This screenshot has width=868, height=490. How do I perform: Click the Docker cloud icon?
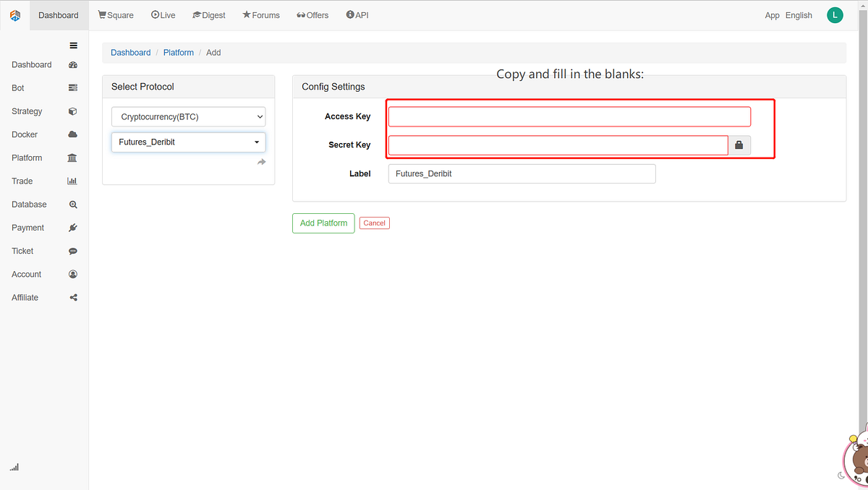(x=72, y=134)
